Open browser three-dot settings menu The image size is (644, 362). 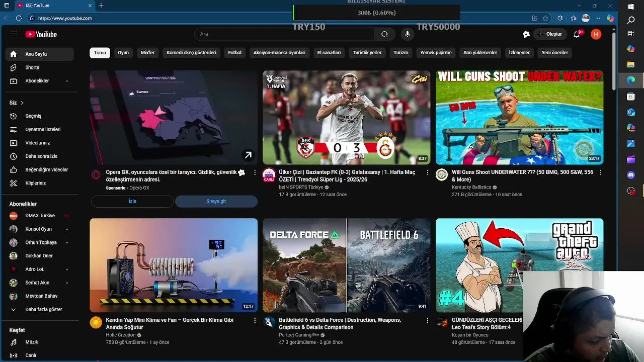pyautogui.click(x=598, y=18)
